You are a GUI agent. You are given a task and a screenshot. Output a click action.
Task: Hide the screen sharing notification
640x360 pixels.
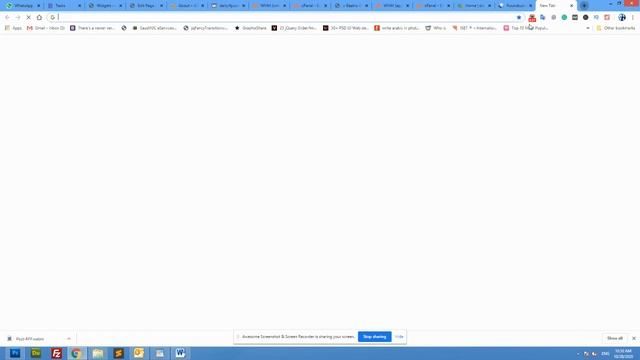tap(399, 337)
